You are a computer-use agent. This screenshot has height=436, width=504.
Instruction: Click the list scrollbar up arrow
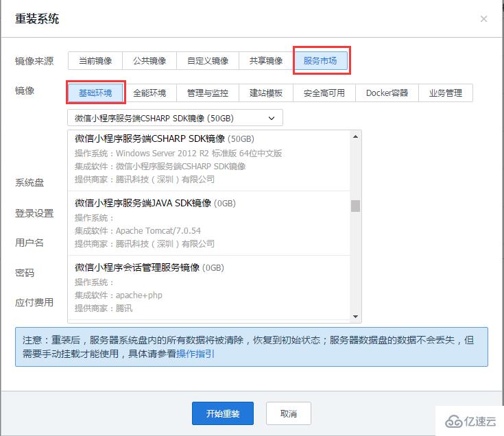click(355, 136)
